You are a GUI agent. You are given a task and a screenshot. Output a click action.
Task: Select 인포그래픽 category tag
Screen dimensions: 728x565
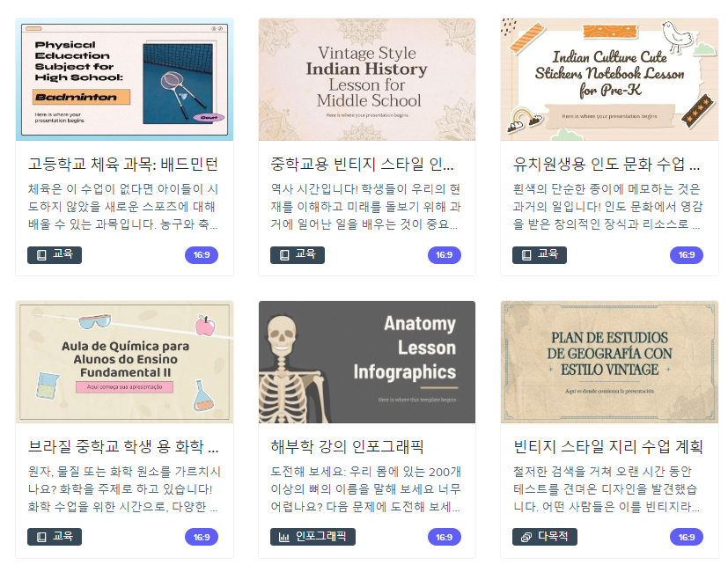click(x=313, y=537)
